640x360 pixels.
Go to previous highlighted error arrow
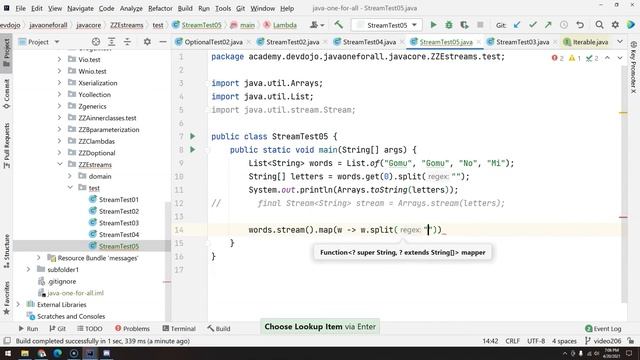click(x=607, y=58)
